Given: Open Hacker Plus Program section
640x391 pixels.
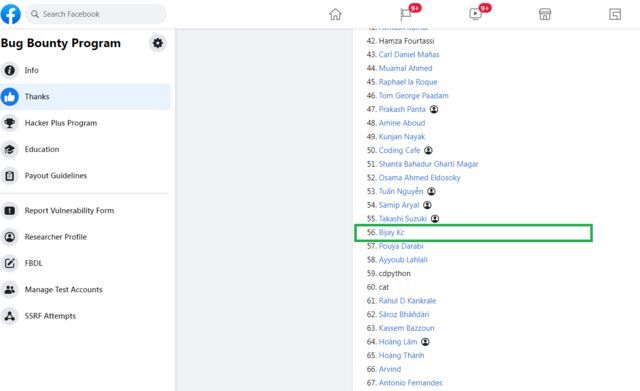Looking at the screenshot, I should [85, 123].
